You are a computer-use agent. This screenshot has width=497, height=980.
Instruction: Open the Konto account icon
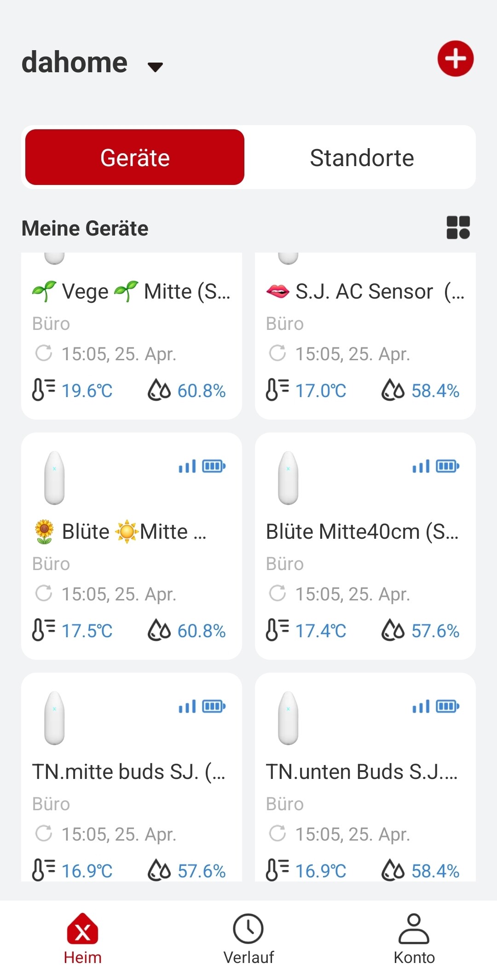pyautogui.click(x=414, y=929)
